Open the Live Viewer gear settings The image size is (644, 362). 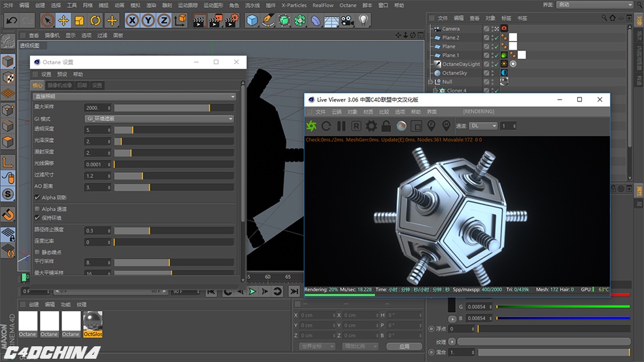[x=371, y=126]
